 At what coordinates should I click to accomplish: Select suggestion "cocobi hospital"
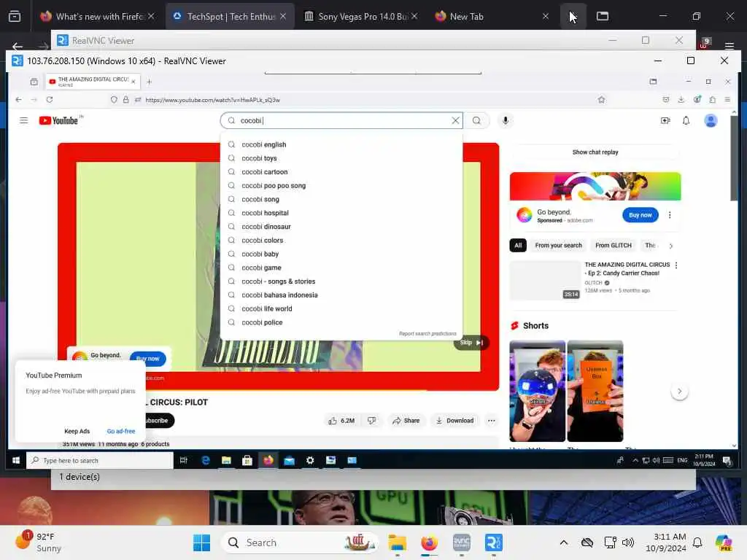[x=341, y=213]
